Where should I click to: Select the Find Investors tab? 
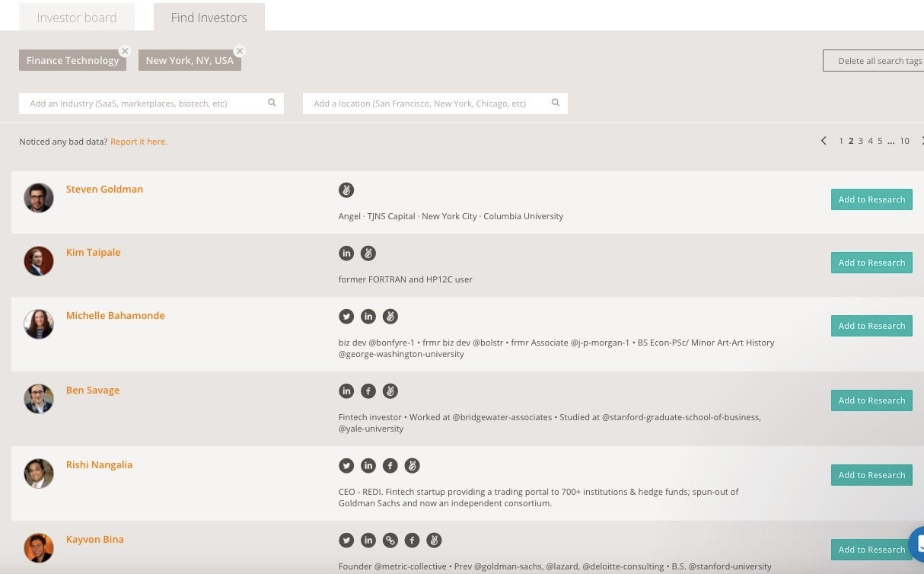tap(209, 17)
